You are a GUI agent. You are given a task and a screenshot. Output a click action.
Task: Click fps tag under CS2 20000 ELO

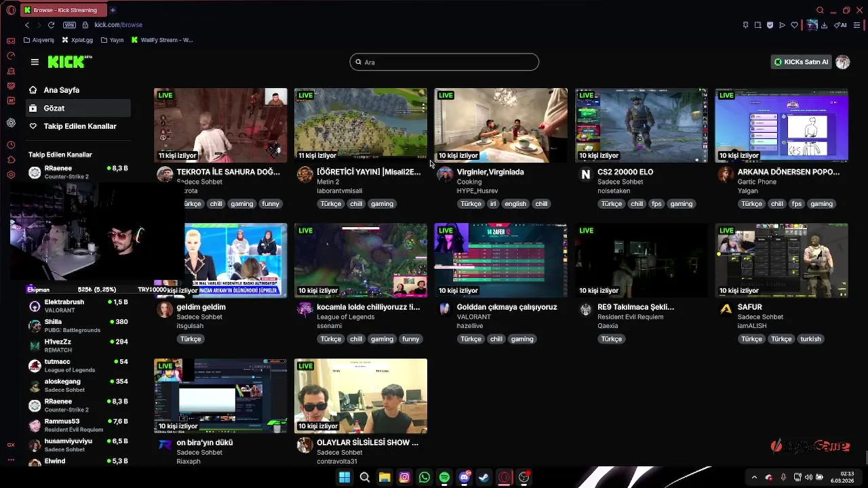click(656, 203)
